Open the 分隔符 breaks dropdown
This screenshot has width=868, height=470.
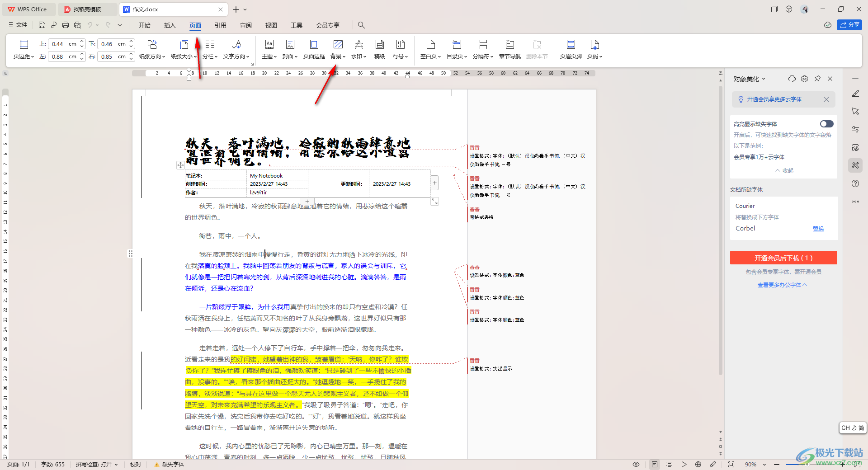coord(483,56)
